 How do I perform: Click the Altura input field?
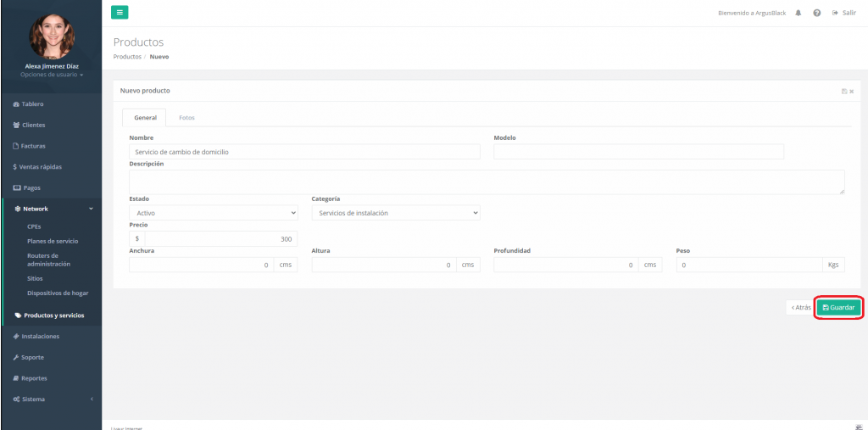pos(384,265)
